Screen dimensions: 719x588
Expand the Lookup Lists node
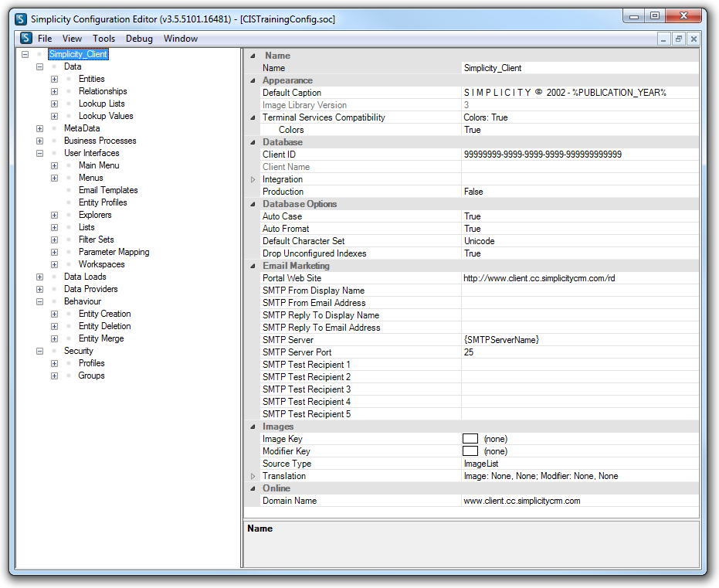(55, 104)
